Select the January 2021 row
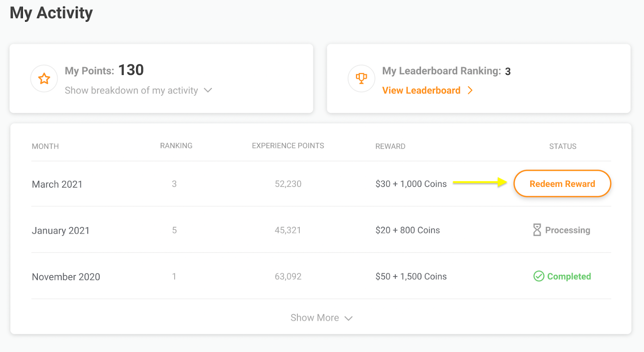 [60, 230]
